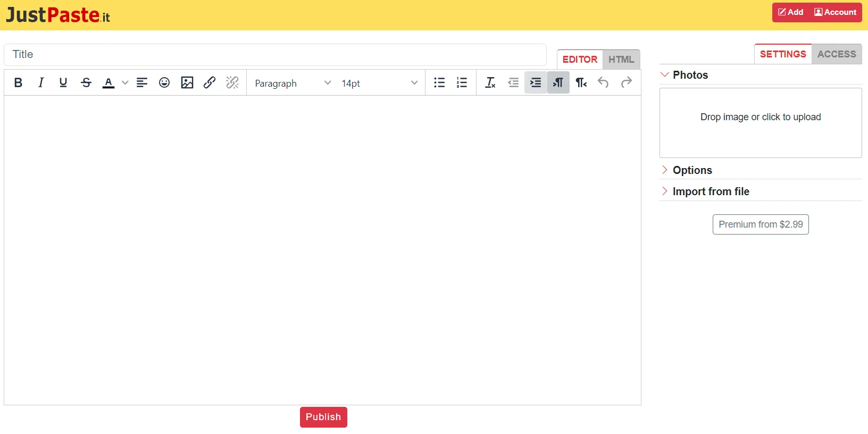Viewport: 868px width, 434px height.
Task: Expand the Import from file section
Action: 761,191
